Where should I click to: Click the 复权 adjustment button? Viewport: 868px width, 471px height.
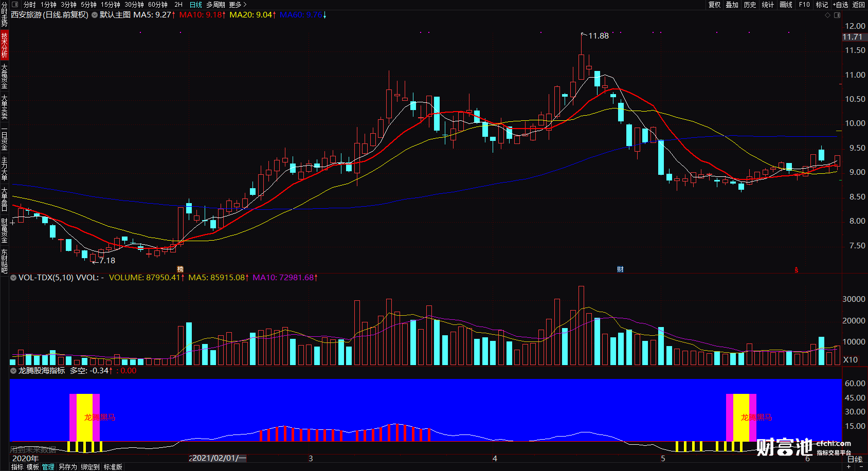(x=715, y=4)
